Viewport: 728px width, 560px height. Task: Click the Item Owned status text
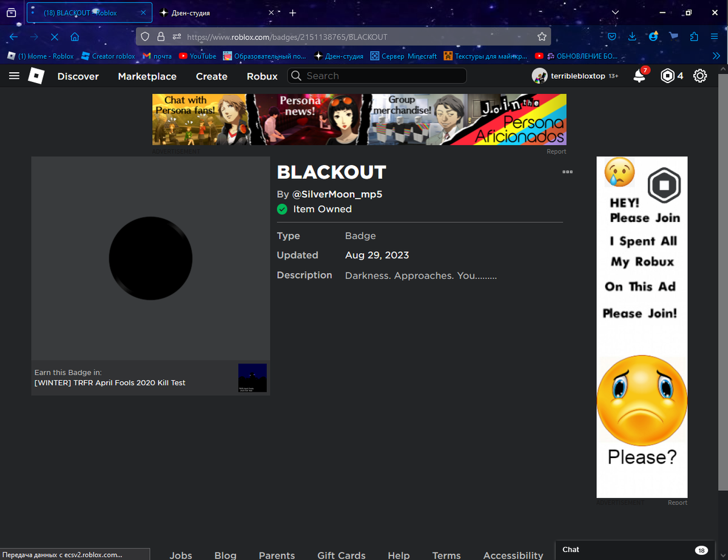click(322, 209)
